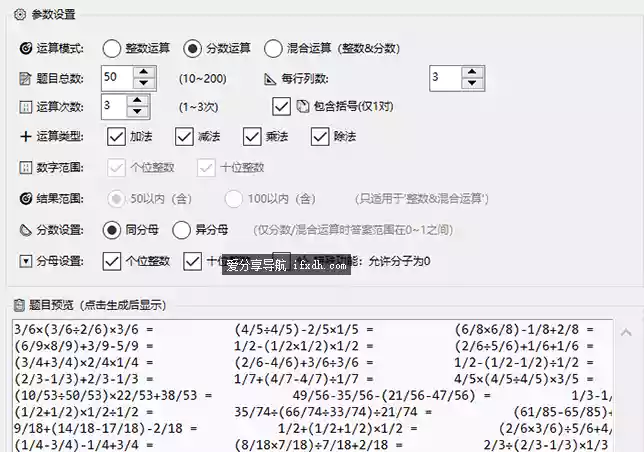Click preview problem (4/5÷4/5)-2/5×1/5
Image resolution: width=644 pixels, height=452 pixels.
304,329
